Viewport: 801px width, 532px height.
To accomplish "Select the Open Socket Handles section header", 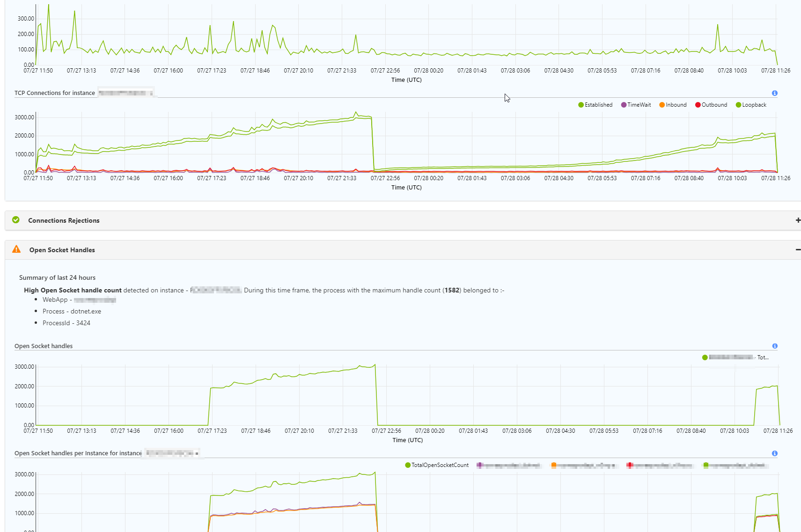I will pyautogui.click(x=62, y=250).
